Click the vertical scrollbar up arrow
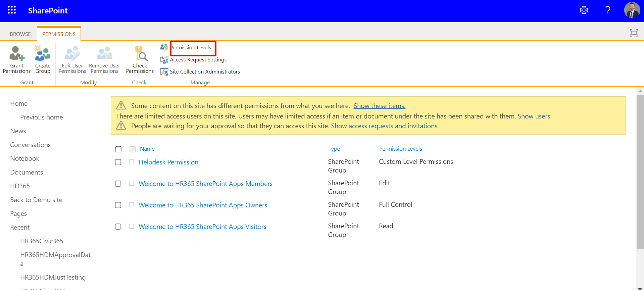 point(640,91)
